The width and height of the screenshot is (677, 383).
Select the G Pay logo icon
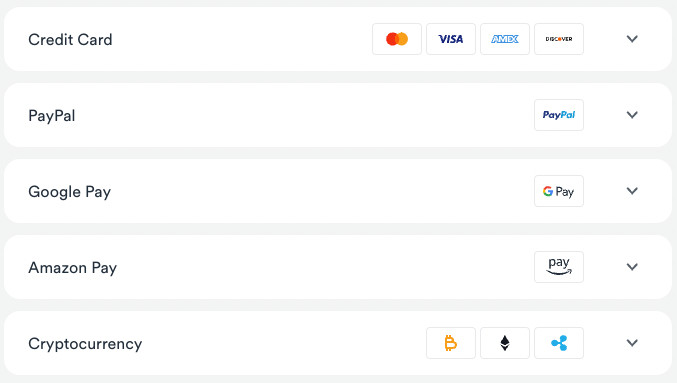click(559, 191)
